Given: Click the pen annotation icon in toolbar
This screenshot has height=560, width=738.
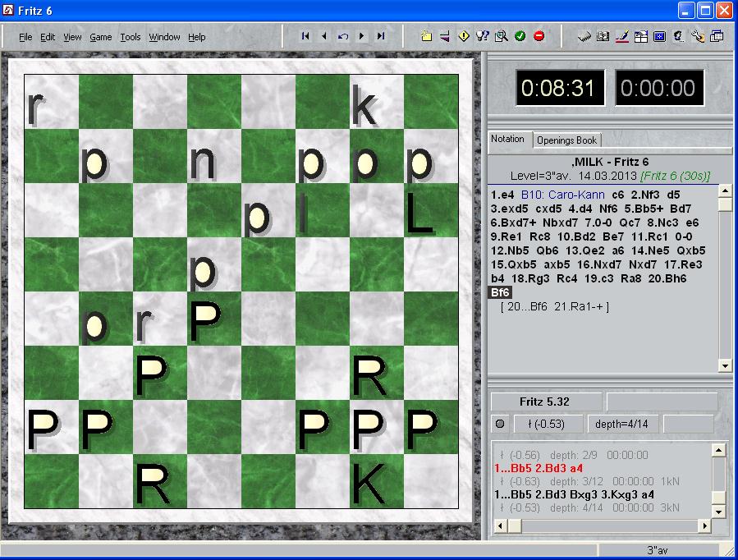Looking at the screenshot, I should click(x=621, y=36).
